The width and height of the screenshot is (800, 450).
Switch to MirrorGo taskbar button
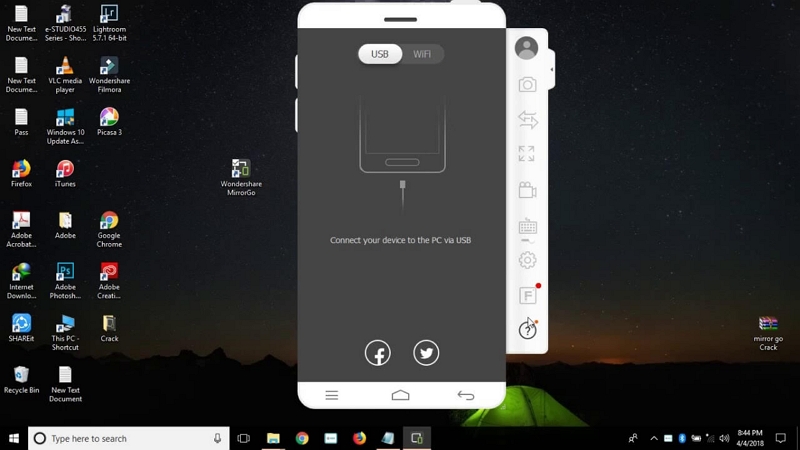tap(417, 438)
